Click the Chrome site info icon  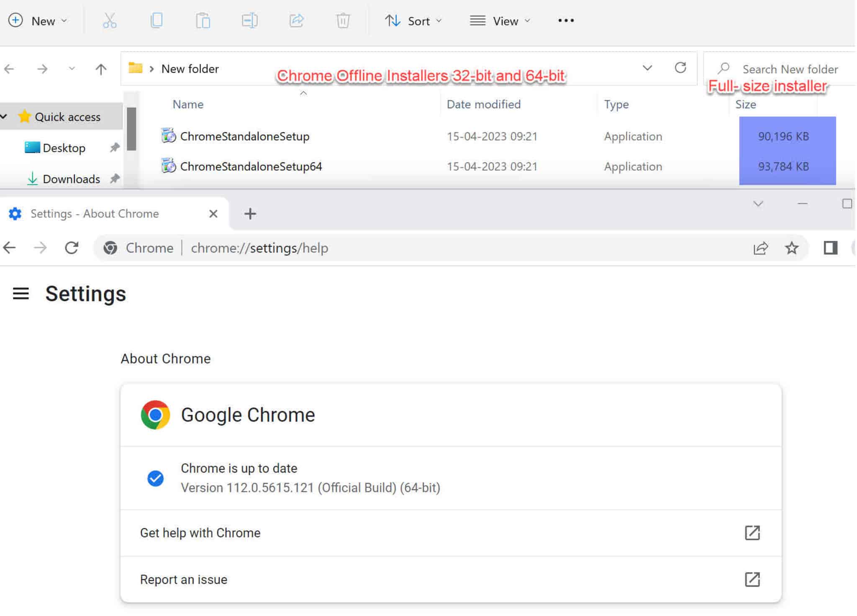tap(110, 248)
